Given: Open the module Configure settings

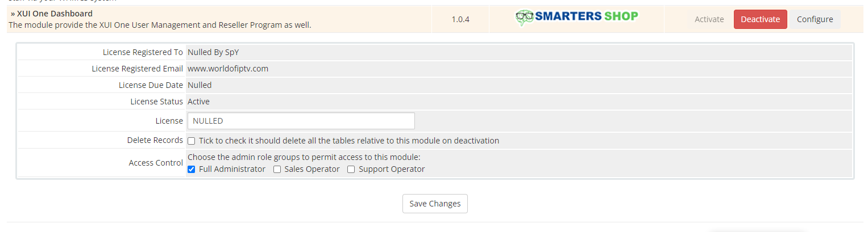Looking at the screenshot, I should tap(815, 19).
